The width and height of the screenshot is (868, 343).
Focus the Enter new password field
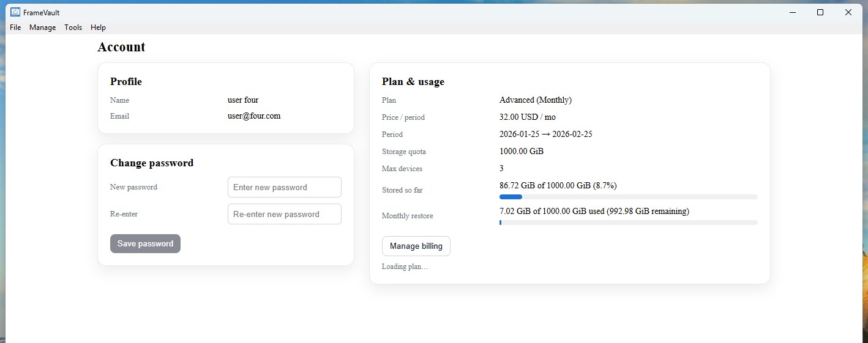pyautogui.click(x=284, y=187)
